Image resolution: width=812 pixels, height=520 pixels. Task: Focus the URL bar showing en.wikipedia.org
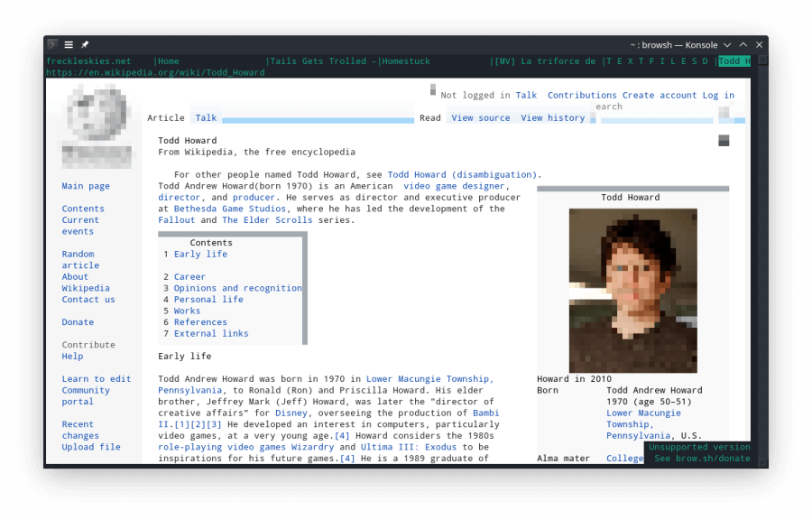(155, 72)
